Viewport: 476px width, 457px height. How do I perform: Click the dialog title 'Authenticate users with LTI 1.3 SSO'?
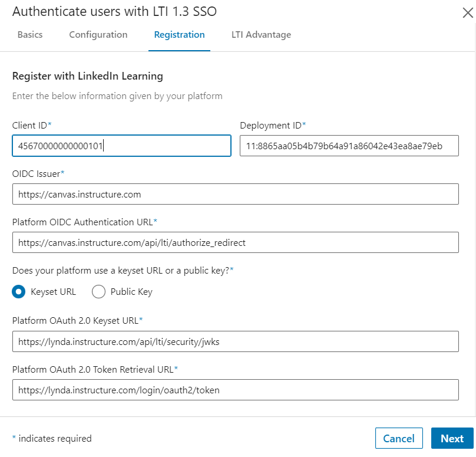(114, 12)
